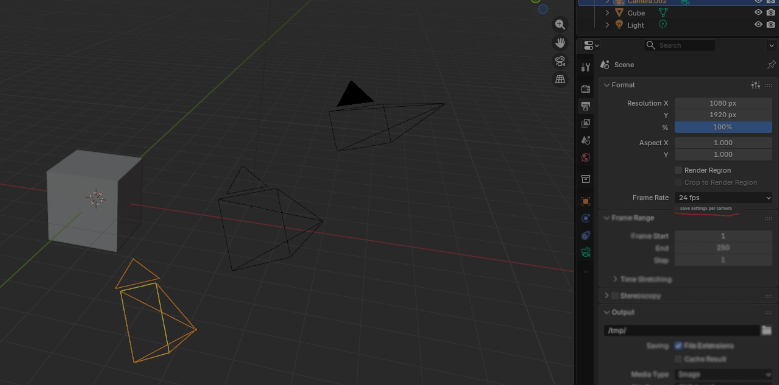Open the Physics properties tab
Image resolution: width=779 pixels, height=385 pixels.
click(586, 218)
